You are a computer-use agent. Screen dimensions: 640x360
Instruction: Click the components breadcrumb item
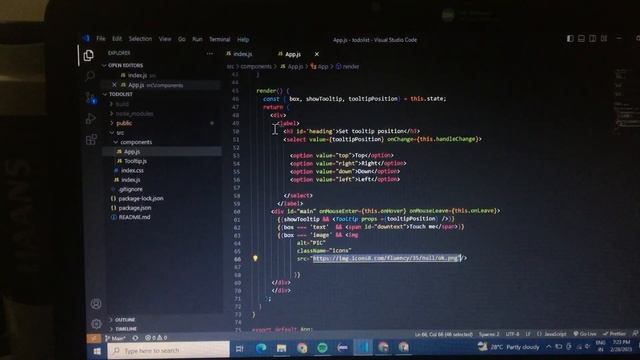coord(256,66)
